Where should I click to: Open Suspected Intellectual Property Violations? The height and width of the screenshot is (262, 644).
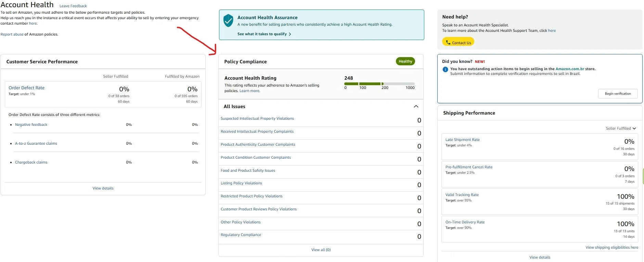257,118
